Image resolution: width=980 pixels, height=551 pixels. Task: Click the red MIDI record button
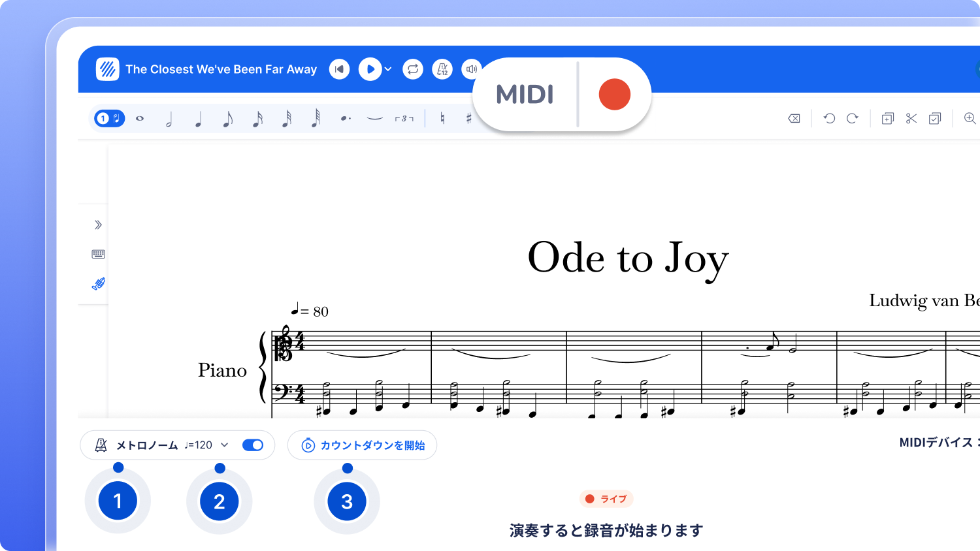(615, 95)
